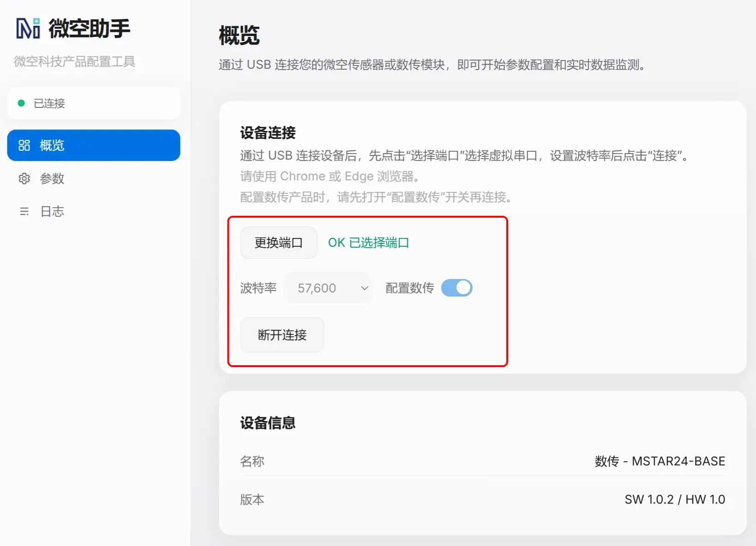
Task: Click the list icon beside 日志
Action: tap(24, 212)
